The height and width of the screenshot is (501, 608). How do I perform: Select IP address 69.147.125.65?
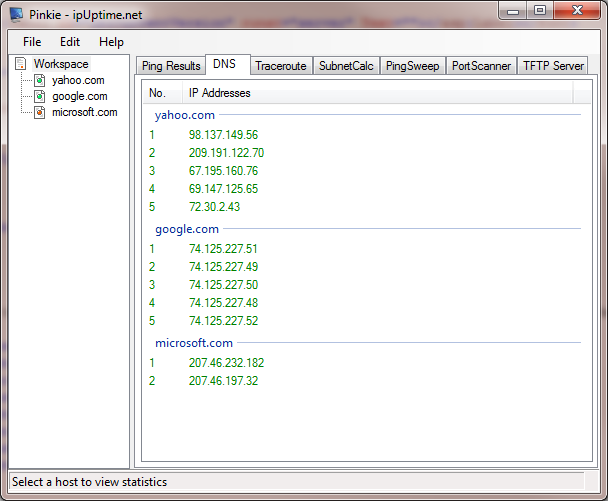tap(223, 189)
